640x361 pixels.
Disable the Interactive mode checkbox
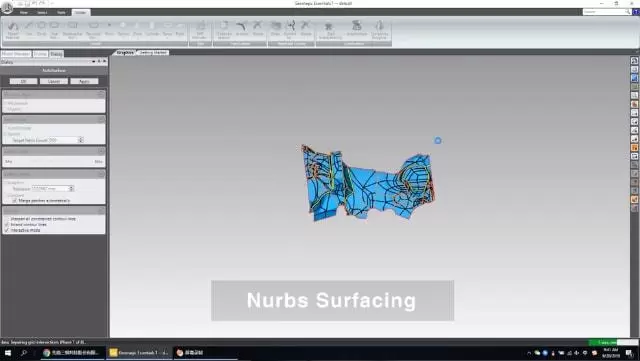coord(7,230)
